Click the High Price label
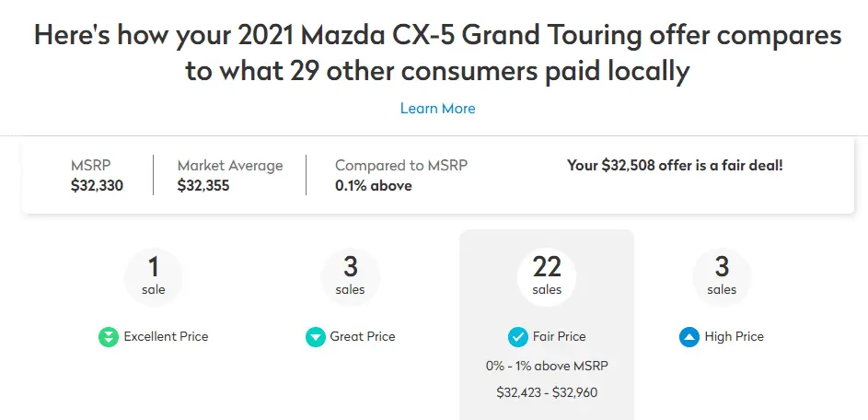Screen dimensions: 868x420 click(734, 337)
